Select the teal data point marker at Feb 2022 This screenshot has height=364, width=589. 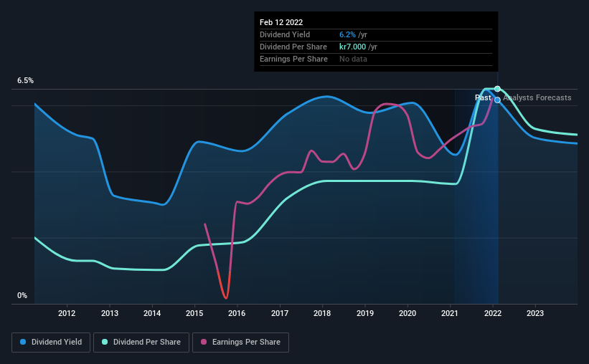click(497, 89)
